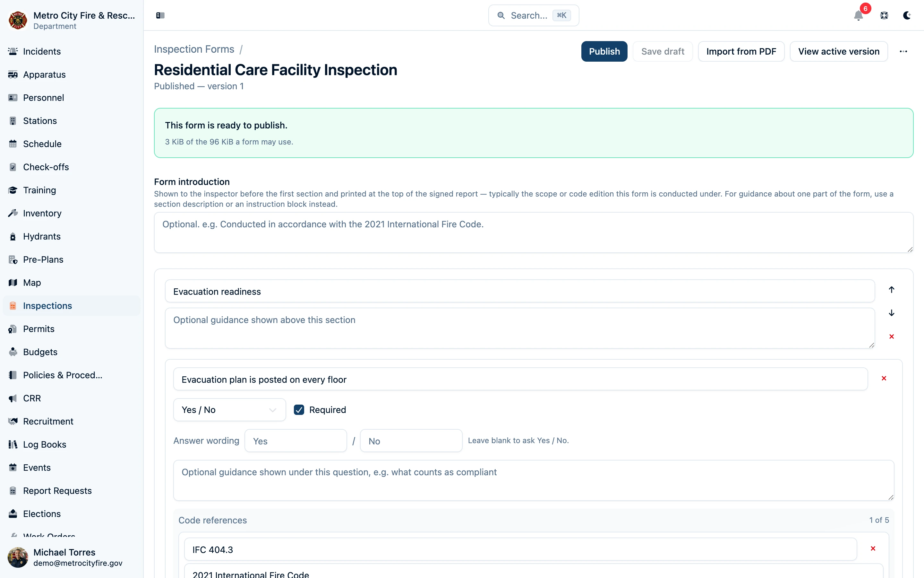Screen dimensions: 924x578
Task: Click the CRR megaphone icon
Action: [13, 398]
